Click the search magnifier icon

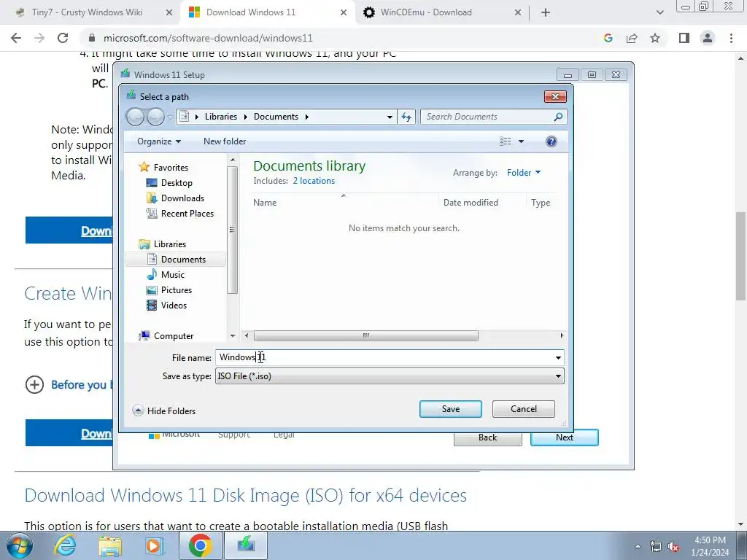click(x=558, y=117)
